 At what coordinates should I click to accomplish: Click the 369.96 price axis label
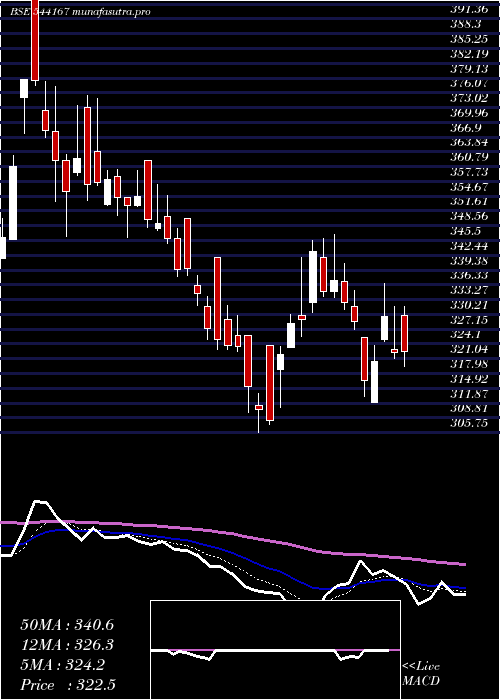469,112
